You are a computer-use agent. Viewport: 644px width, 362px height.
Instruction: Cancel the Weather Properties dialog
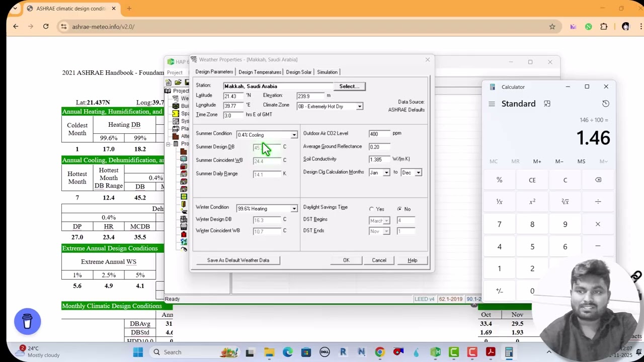click(x=379, y=260)
